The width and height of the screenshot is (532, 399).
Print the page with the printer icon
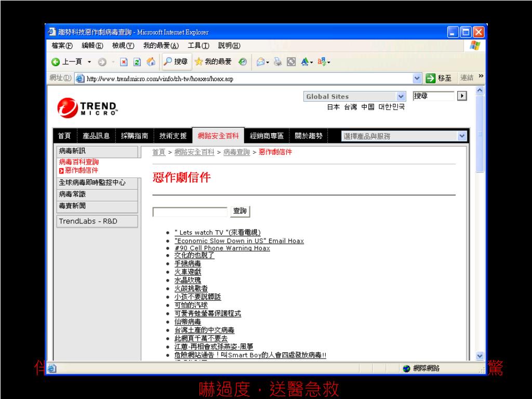(x=278, y=62)
